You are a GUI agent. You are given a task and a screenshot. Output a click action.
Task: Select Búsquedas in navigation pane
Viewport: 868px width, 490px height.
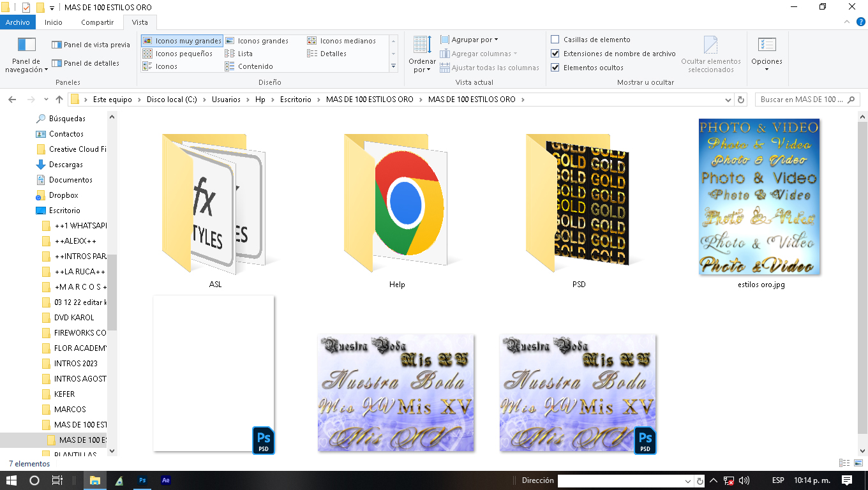[x=67, y=119]
